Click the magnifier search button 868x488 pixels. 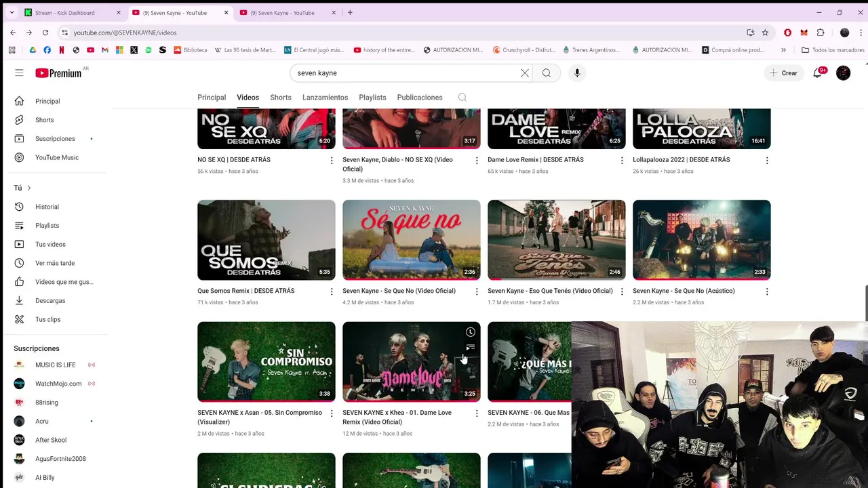click(x=547, y=73)
